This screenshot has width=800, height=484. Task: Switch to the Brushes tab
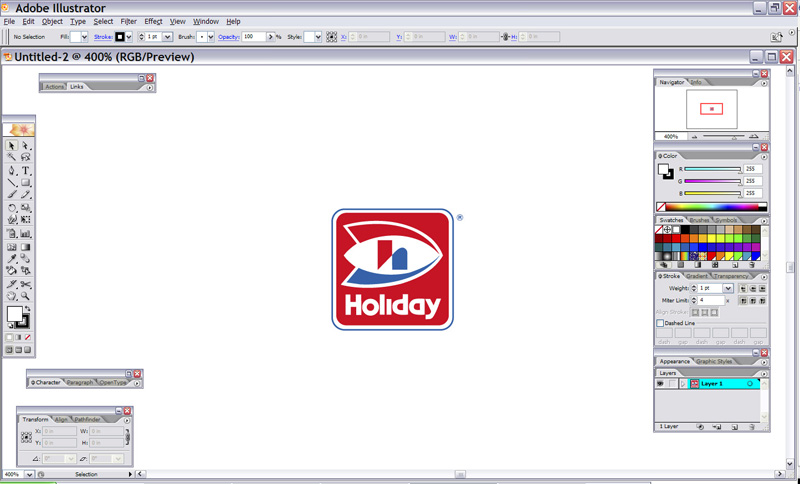[699, 220]
